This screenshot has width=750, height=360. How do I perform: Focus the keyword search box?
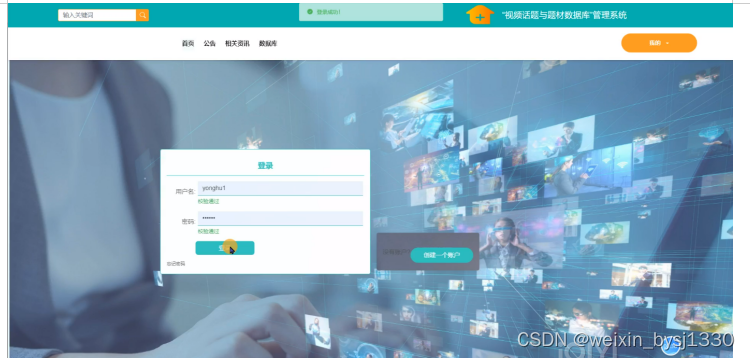coord(97,15)
